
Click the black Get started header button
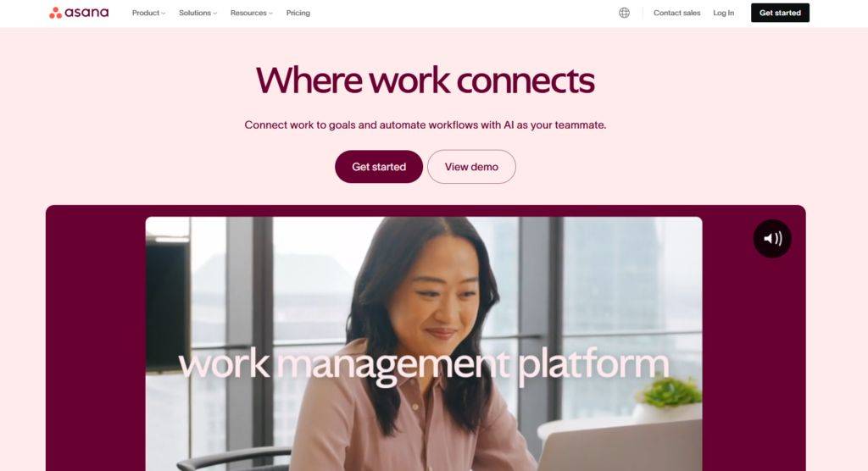(x=780, y=13)
